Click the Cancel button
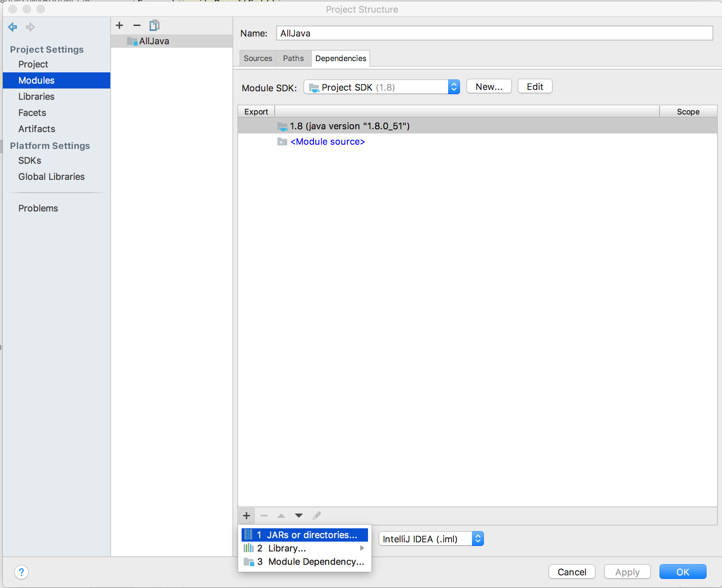 (x=572, y=572)
